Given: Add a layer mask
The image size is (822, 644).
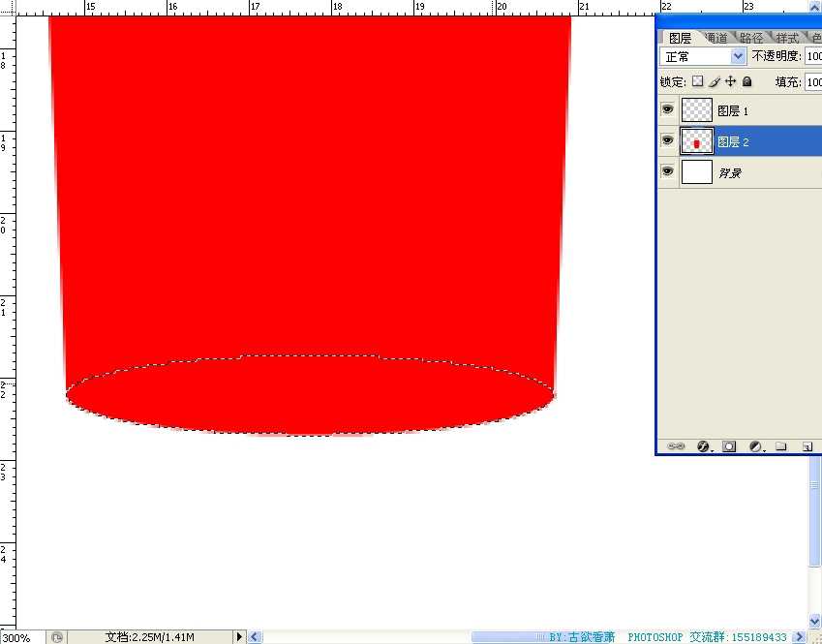Looking at the screenshot, I should 729,446.
